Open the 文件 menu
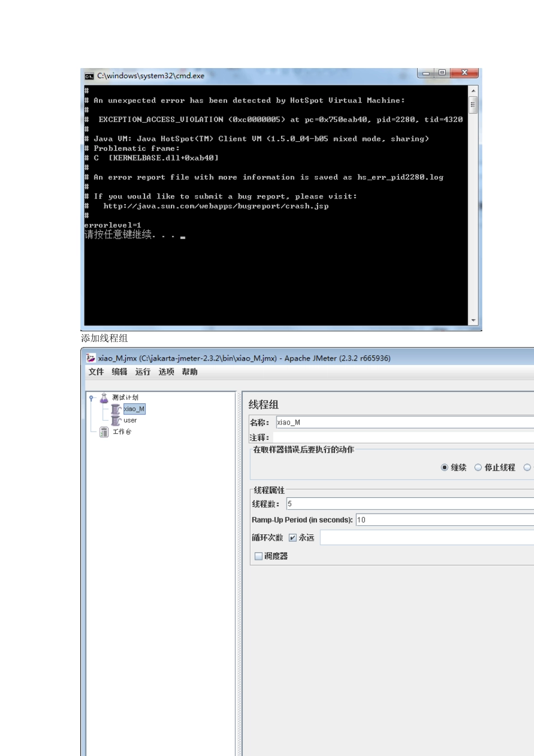The height and width of the screenshot is (756, 534). (x=96, y=372)
